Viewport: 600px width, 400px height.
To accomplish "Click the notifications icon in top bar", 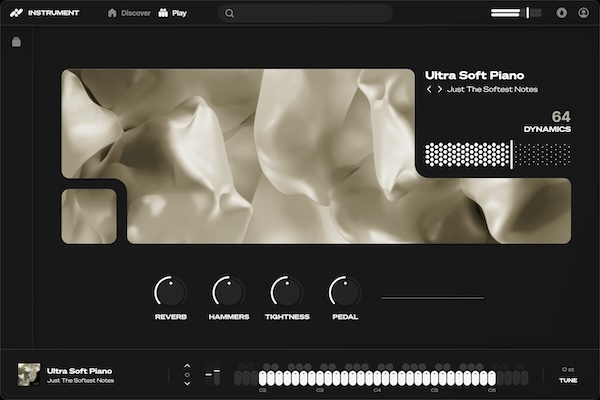I will coord(561,13).
